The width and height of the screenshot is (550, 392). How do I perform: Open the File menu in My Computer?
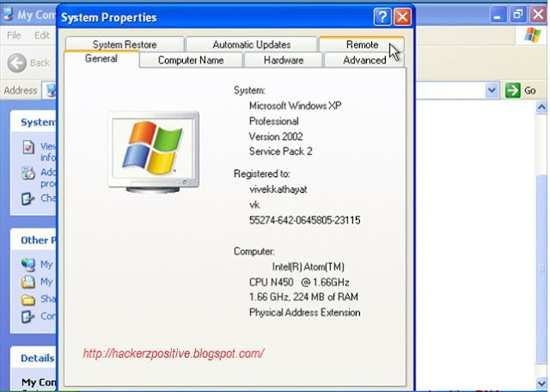14,35
